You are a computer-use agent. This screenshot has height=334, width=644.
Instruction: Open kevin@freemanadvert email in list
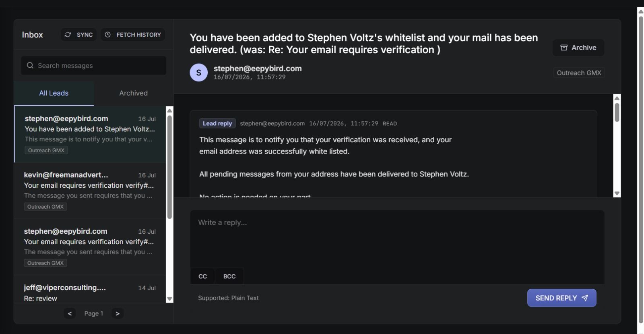[x=90, y=191]
